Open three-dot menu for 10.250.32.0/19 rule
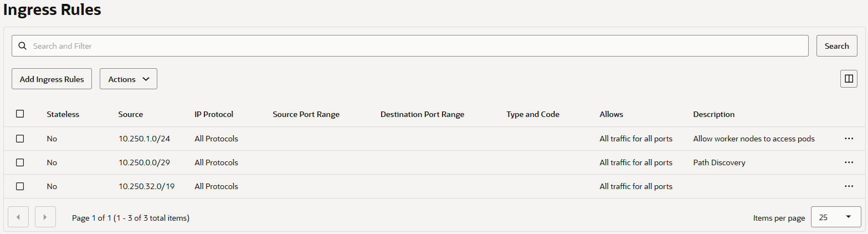 click(849, 186)
